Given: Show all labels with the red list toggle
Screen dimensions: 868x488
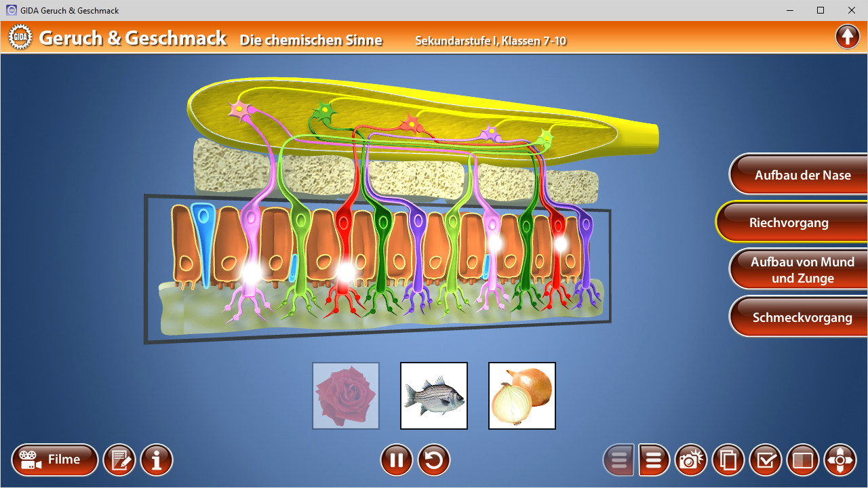Looking at the screenshot, I should pyautogui.click(x=654, y=460).
